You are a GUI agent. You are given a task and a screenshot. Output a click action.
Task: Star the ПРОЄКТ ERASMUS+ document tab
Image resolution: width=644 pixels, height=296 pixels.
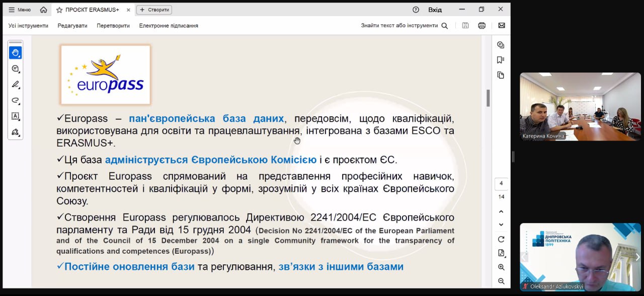point(59,10)
